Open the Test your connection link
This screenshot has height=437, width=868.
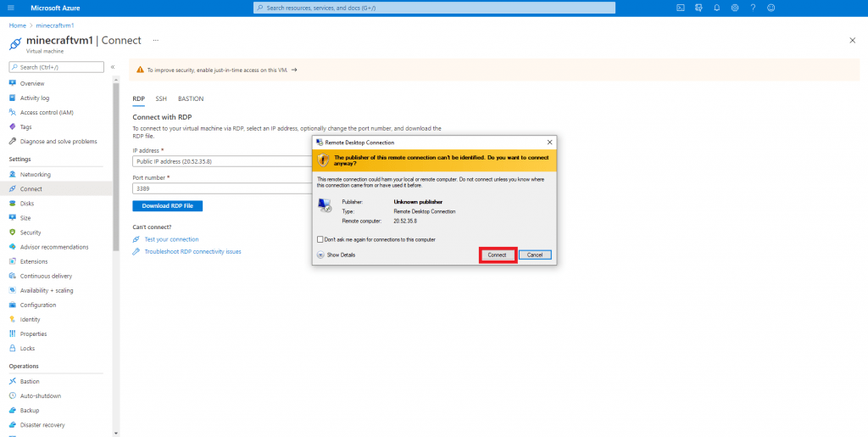[x=171, y=239]
